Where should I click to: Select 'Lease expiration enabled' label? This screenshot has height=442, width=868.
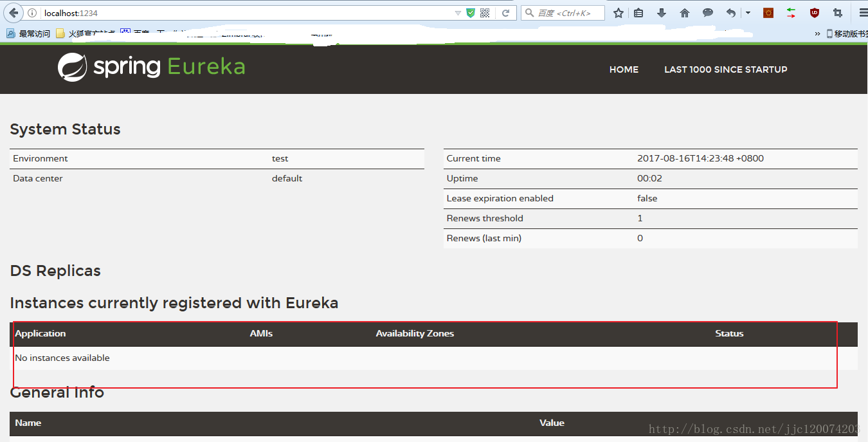click(x=500, y=198)
